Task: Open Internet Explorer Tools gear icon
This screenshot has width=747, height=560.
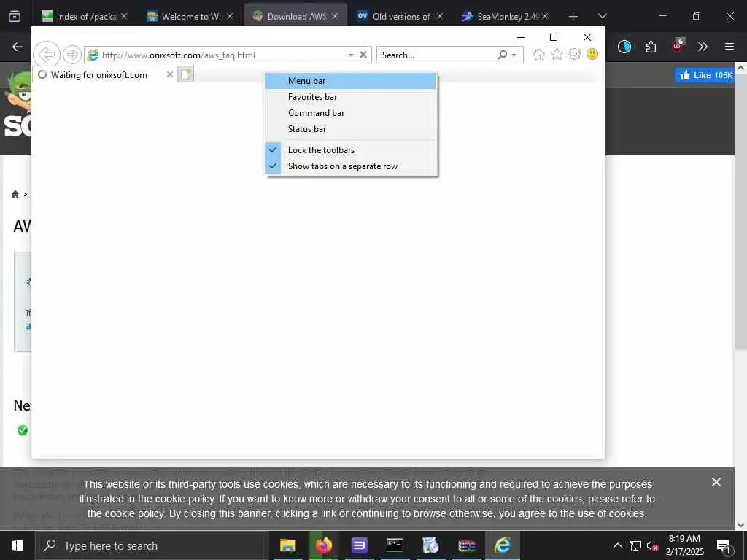Action: (575, 54)
